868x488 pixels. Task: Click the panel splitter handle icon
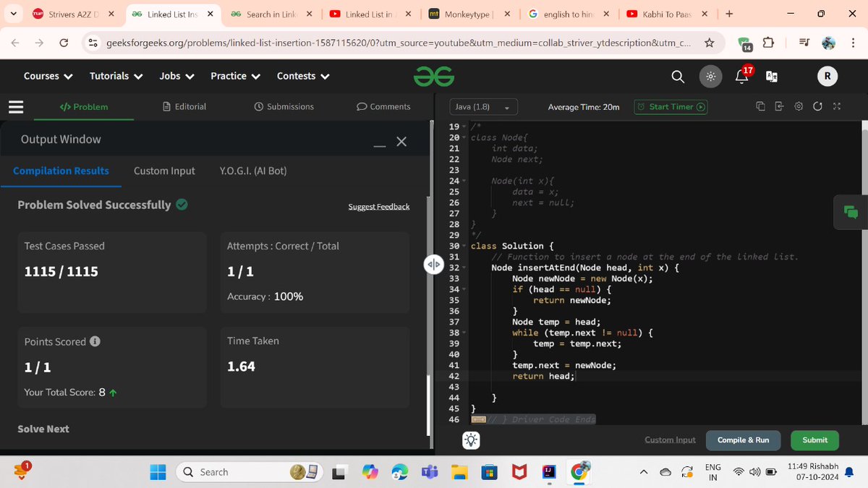[x=433, y=265]
